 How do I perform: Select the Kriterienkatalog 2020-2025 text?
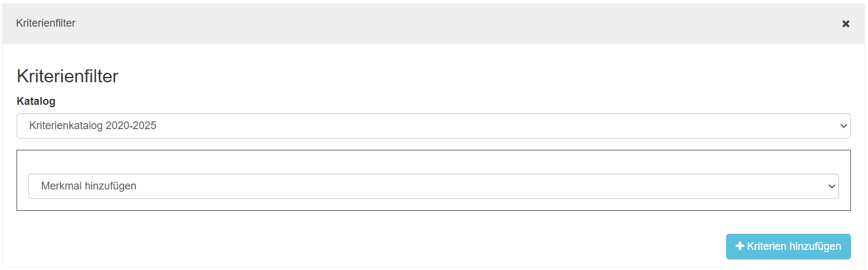pyautogui.click(x=93, y=126)
